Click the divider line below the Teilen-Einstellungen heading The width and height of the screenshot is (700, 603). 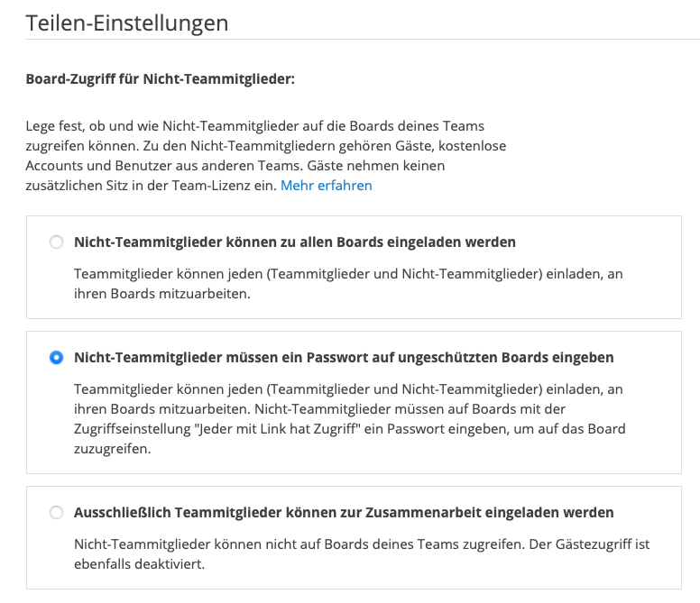click(x=363, y=40)
